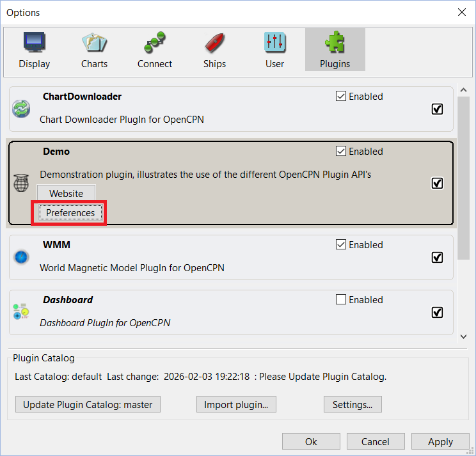Switch to the Connect tab label
Screen dimensions: 476x456
155,64
